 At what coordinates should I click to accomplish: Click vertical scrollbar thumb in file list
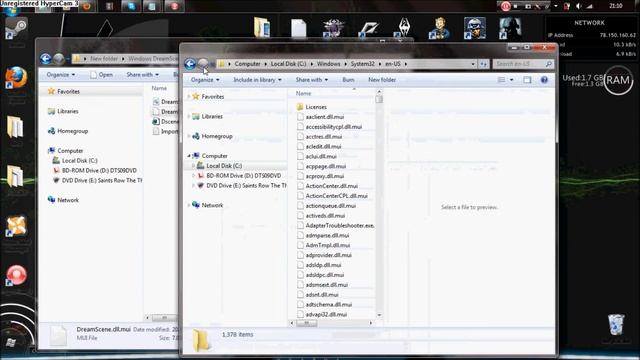point(379,99)
